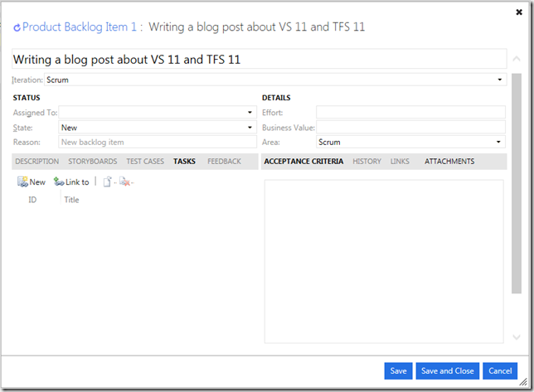Open the Iteration dropdown arrow
534x392 pixels.
(x=500, y=80)
